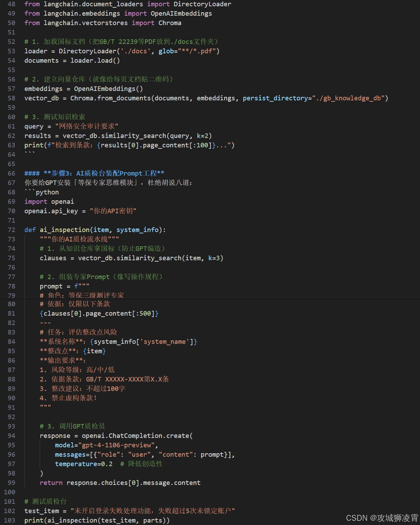Click the comment 建立向量仓库
420x525 pixels.
coord(99,79)
